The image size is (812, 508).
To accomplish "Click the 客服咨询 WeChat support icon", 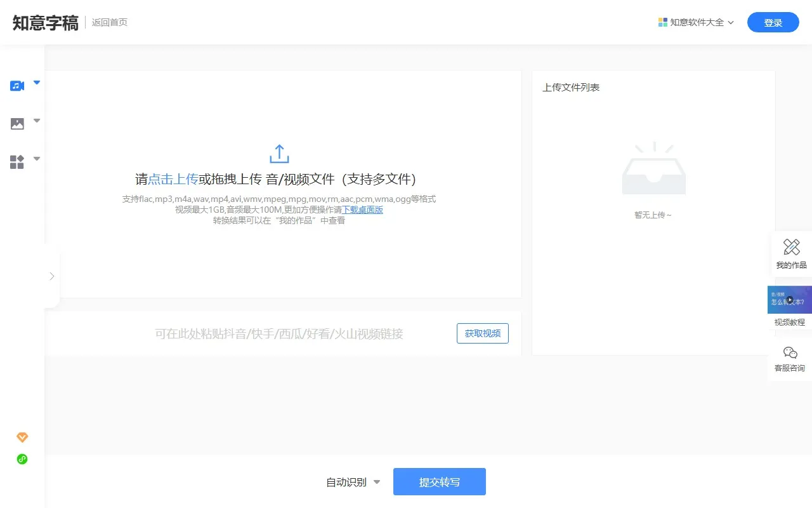I will pyautogui.click(x=789, y=359).
